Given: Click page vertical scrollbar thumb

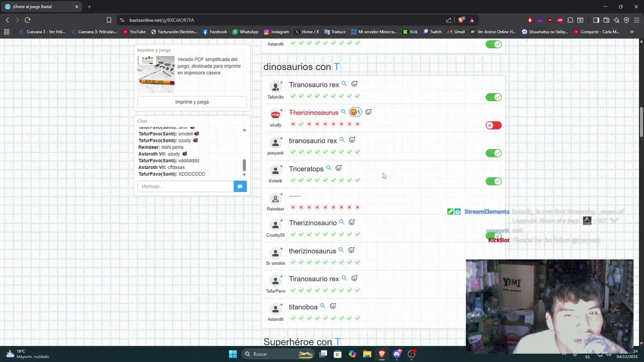Looking at the screenshot, I should tap(641, 122).
